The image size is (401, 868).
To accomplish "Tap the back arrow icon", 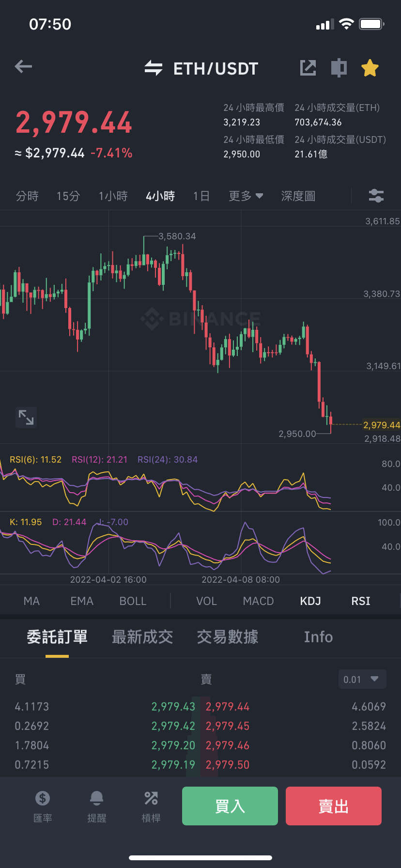I will pyautogui.click(x=23, y=66).
